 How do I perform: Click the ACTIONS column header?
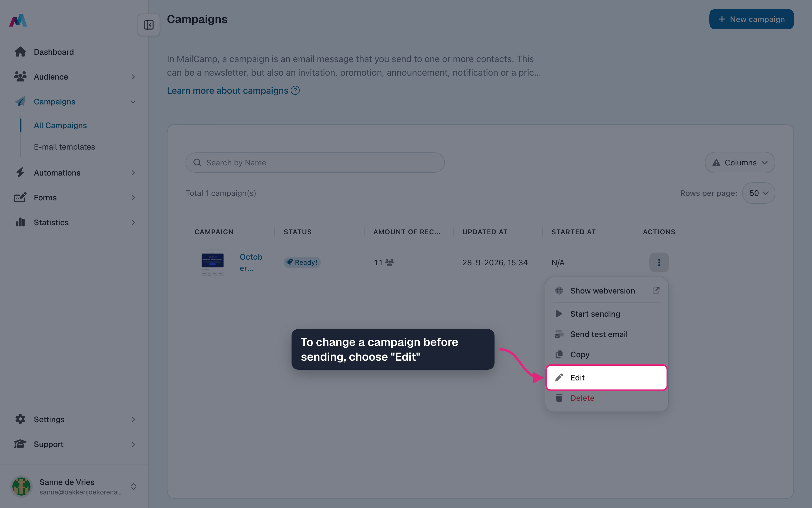tap(659, 232)
